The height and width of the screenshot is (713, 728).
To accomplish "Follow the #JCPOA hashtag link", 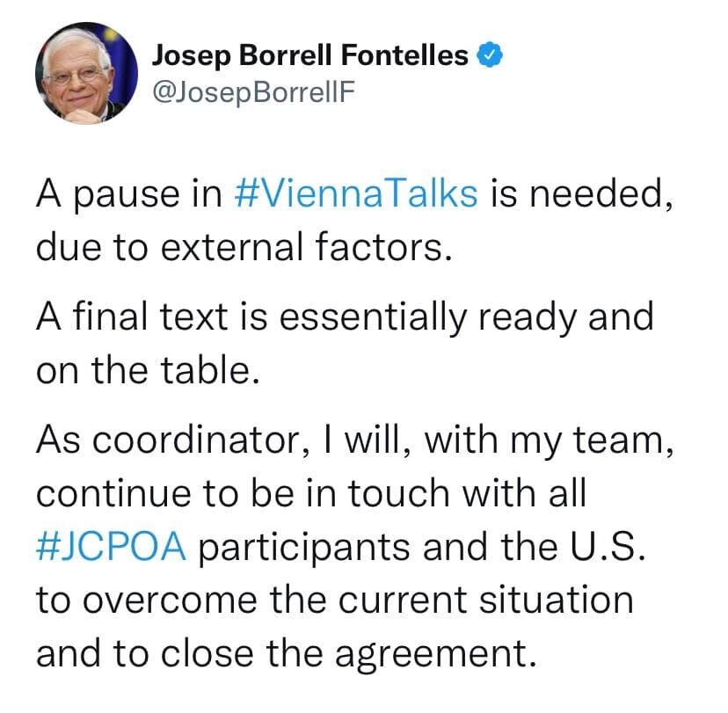I will click(x=111, y=545).
